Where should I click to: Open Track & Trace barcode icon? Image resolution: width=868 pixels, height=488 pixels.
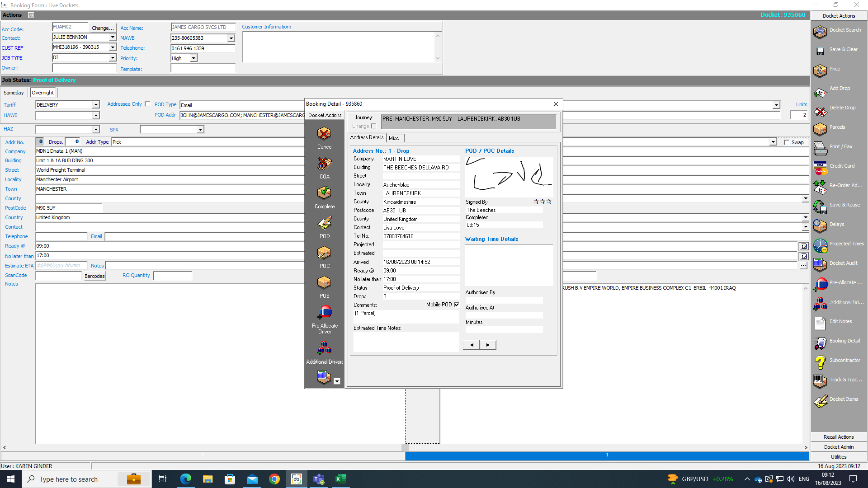(820, 381)
